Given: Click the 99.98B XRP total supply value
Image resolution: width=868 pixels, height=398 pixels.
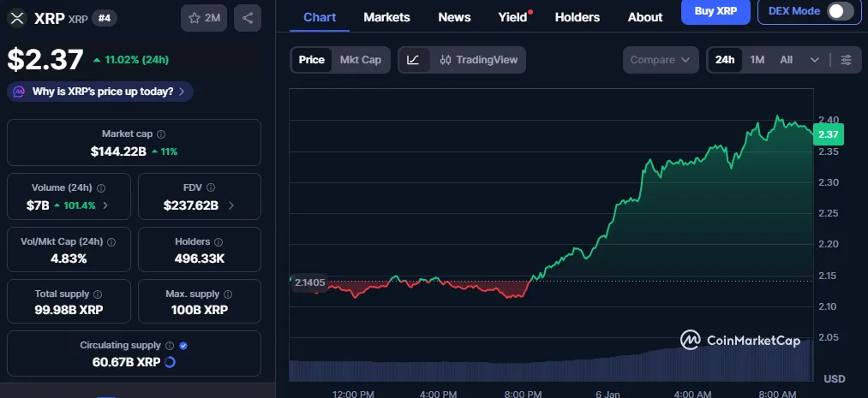Looking at the screenshot, I should pyautogui.click(x=69, y=310).
